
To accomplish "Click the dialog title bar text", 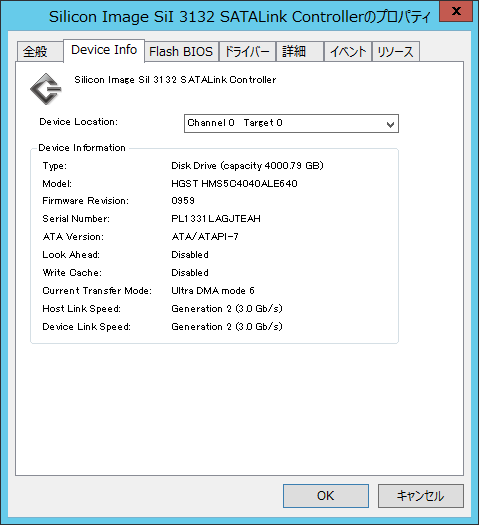I will tap(240, 17).
